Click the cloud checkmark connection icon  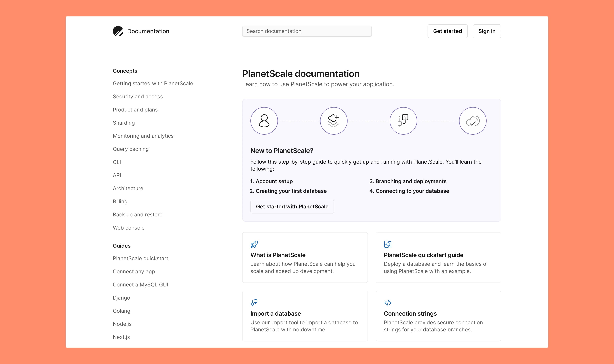pyautogui.click(x=472, y=121)
